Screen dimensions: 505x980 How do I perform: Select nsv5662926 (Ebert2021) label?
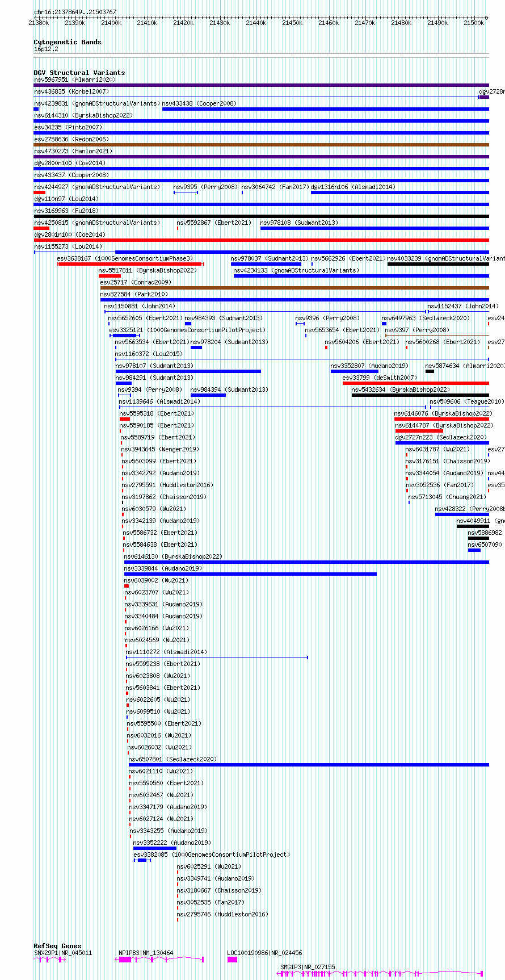point(348,258)
